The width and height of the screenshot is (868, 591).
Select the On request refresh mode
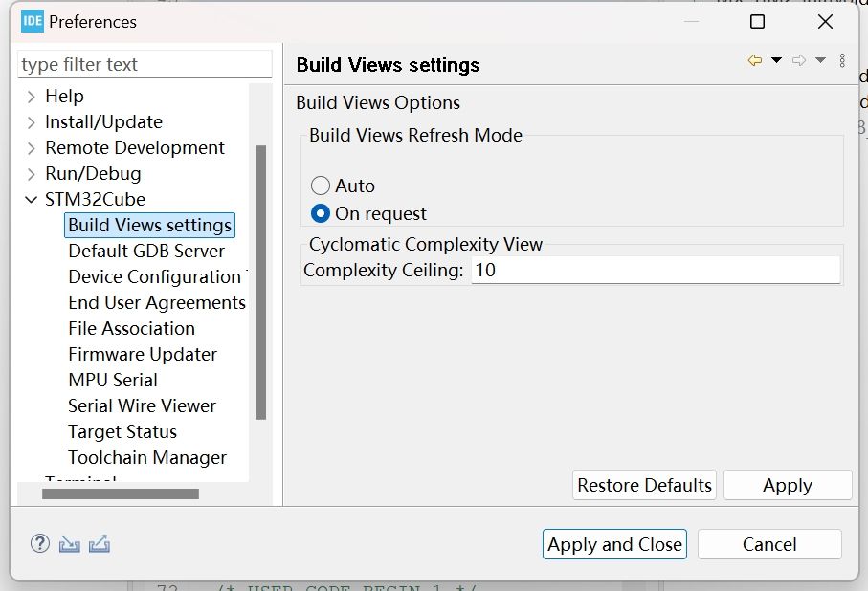321,214
